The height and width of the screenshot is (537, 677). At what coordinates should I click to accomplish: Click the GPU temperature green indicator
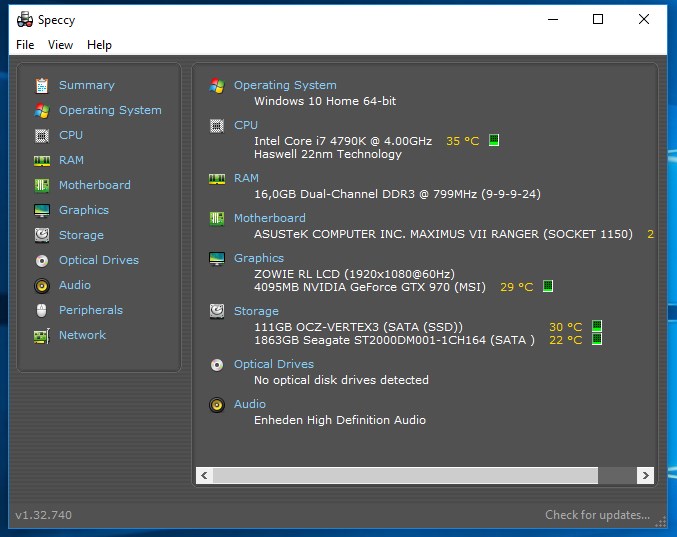[x=547, y=287]
